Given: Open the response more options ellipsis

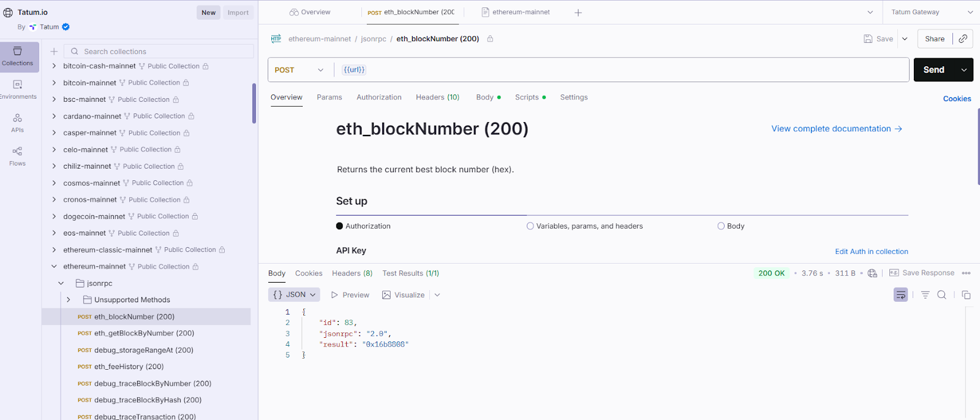Looking at the screenshot, I should click(967, 273).
